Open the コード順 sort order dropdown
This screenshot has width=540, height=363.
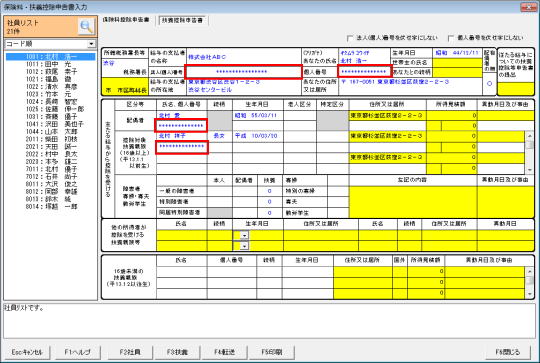point(91,44)
